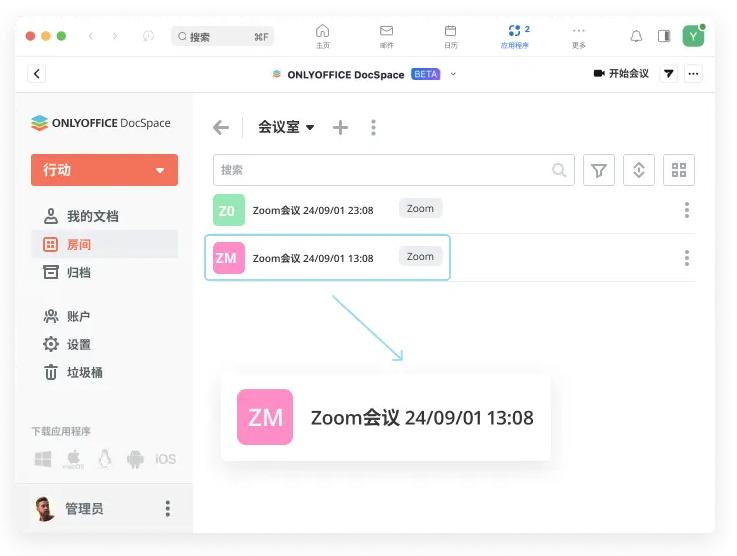The width and height of the screenshot is (737, 556).
Task: Click the 管理员 profile avatar
Action: click(45, 509)
